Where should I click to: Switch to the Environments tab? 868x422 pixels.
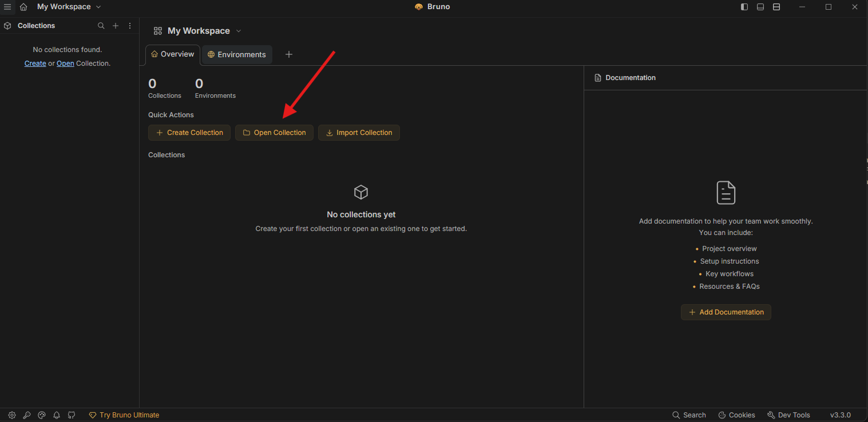[x=237, y=54]
